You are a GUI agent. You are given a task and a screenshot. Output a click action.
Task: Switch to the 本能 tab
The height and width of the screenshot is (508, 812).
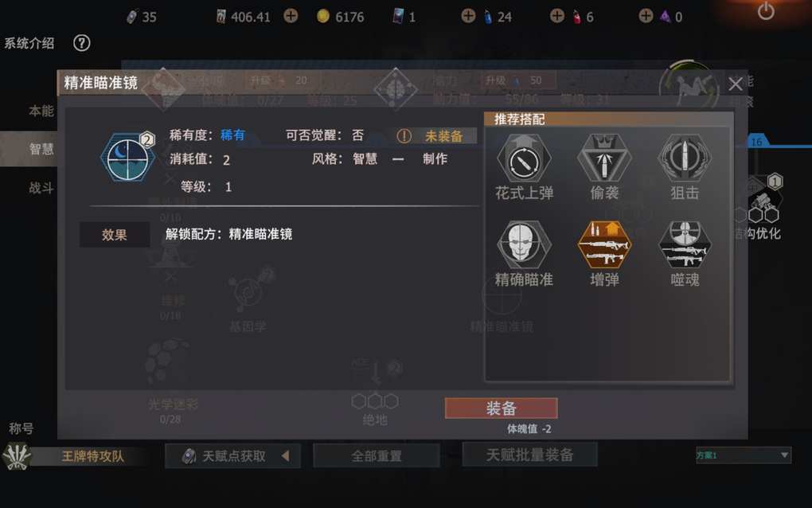pyautogui.click(x=41, y=111)
